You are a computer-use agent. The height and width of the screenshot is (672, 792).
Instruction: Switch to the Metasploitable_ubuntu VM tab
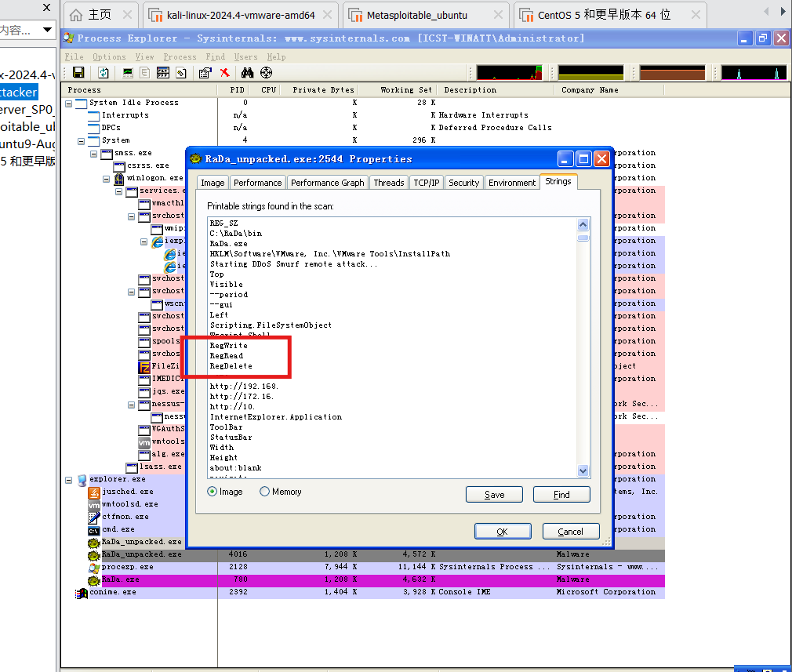coord(426,15)
